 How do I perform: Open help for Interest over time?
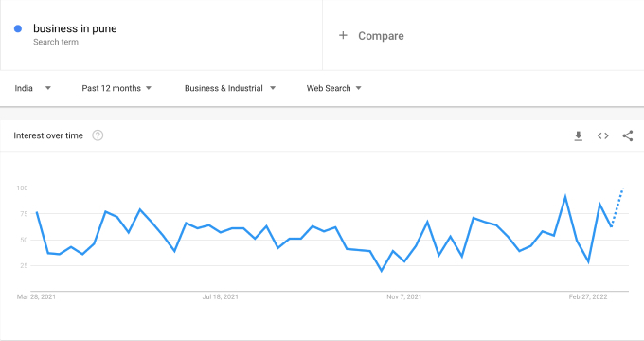click(98, 135)
